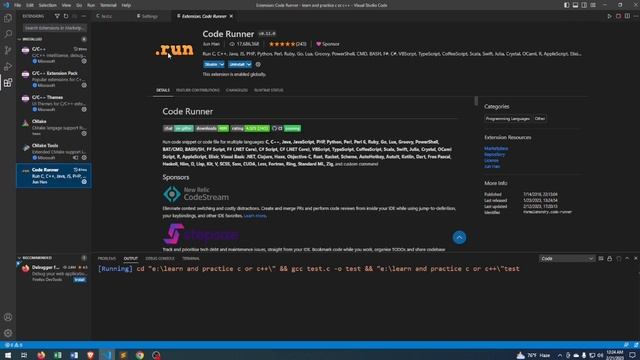Select the Extensions view icon

coord(8,83)
